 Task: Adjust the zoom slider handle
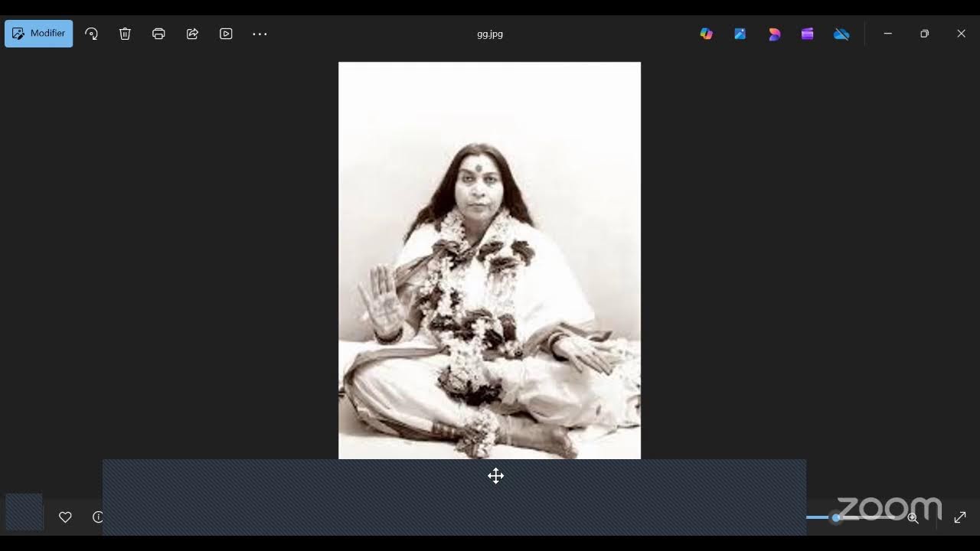(x=836, y=518)
